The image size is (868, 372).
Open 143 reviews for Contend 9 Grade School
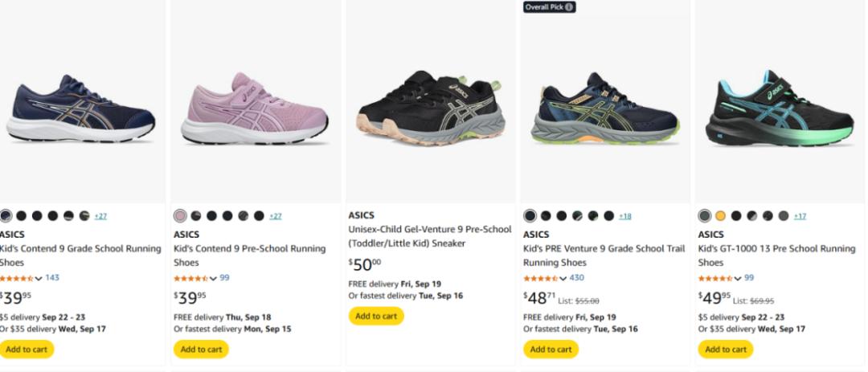click(52, 278)
